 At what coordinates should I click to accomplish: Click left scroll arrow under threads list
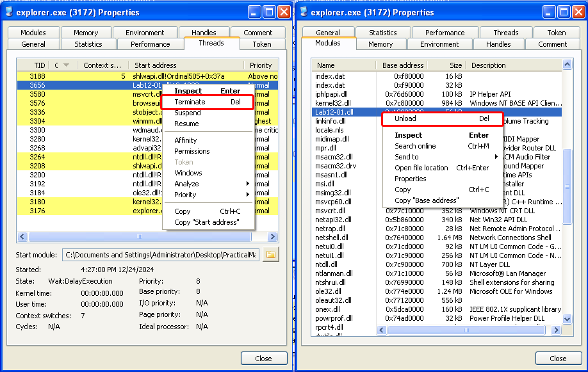(x=24, y=237)
